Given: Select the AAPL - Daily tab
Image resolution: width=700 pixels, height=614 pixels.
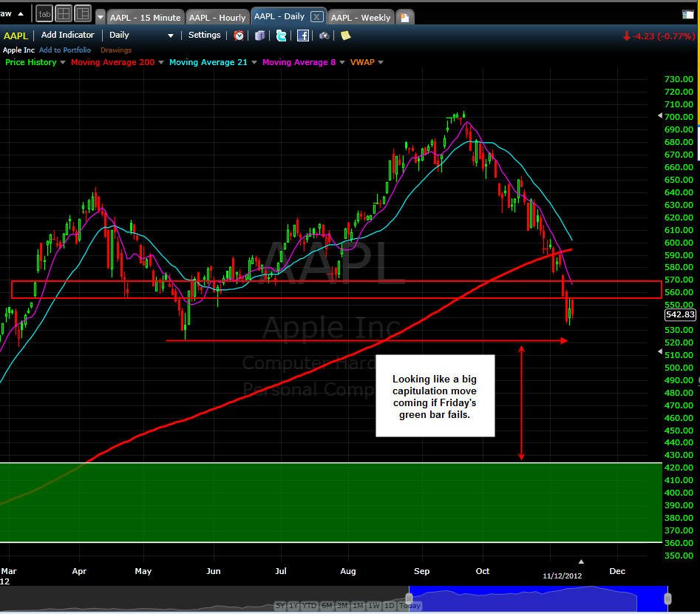Looking at the screenshot, I should tap(279, 16).
